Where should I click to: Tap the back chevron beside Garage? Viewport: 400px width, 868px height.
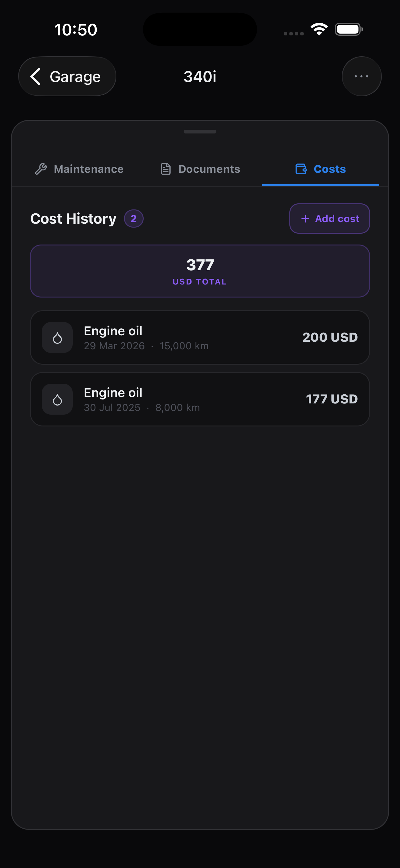tap(36, 77)
